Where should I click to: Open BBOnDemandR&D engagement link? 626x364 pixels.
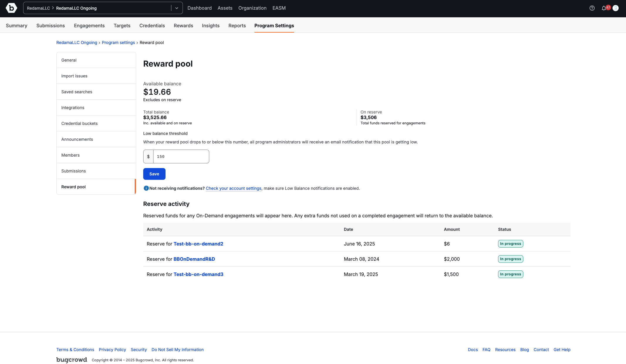coord(194,259)
